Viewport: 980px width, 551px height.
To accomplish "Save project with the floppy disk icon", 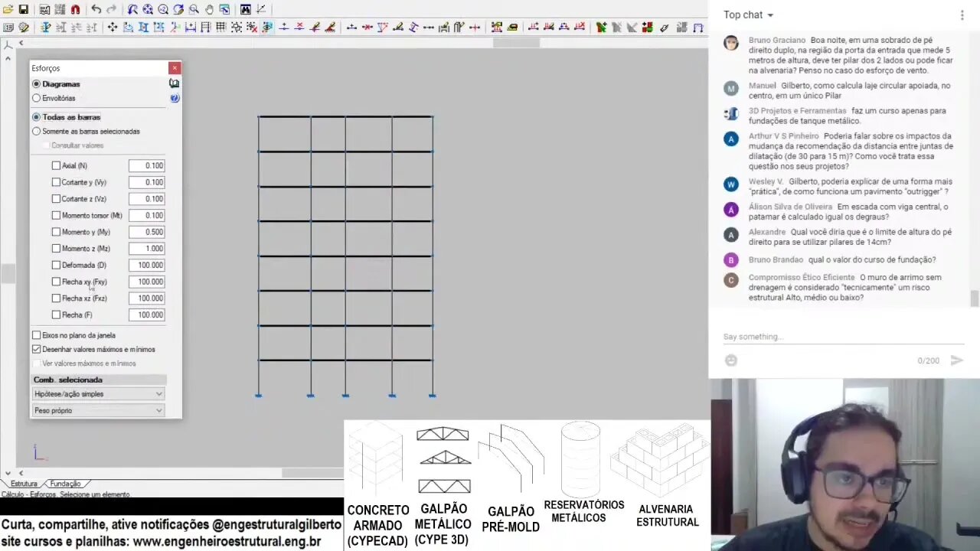I will [x=24, y=10].
